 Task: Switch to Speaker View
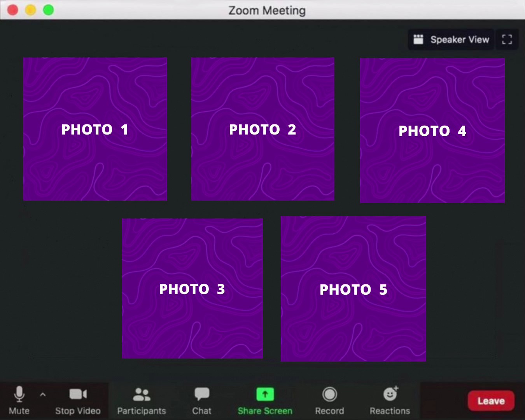451,40
